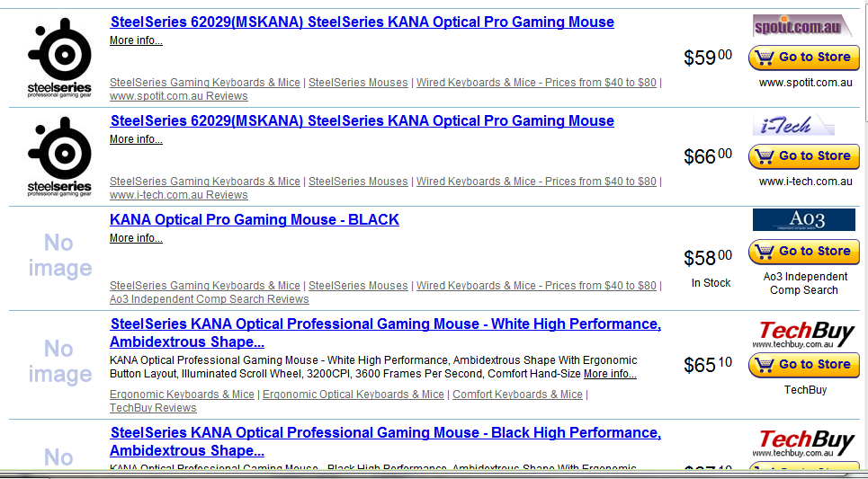
Task: Open the KANA Optical Pro Gaming Mouse - BLACK link
Action: click(x=254, y=219)
